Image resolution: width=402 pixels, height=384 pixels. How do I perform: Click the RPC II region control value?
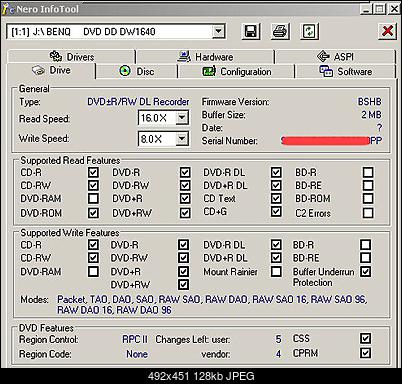click(135, 339)
